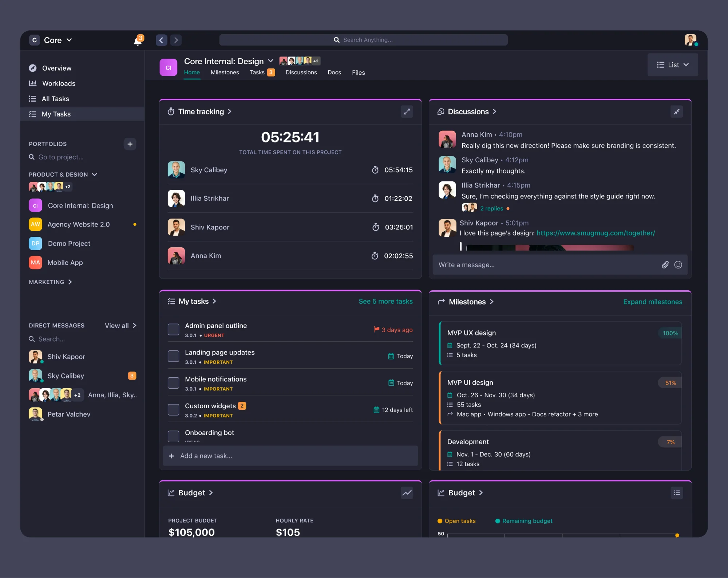Open the smugmug.com/together link
This screenshot has width=728, height=578.
click(596, 233)
